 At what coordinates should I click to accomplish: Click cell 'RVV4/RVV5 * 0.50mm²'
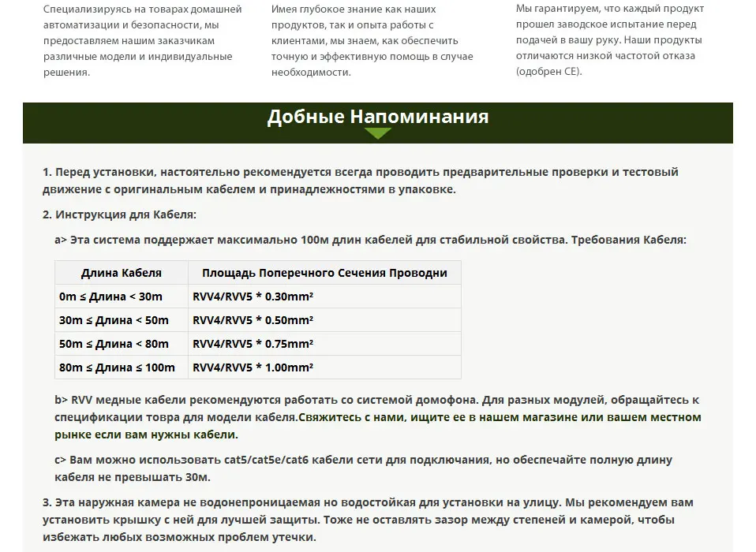click(324, 320)
